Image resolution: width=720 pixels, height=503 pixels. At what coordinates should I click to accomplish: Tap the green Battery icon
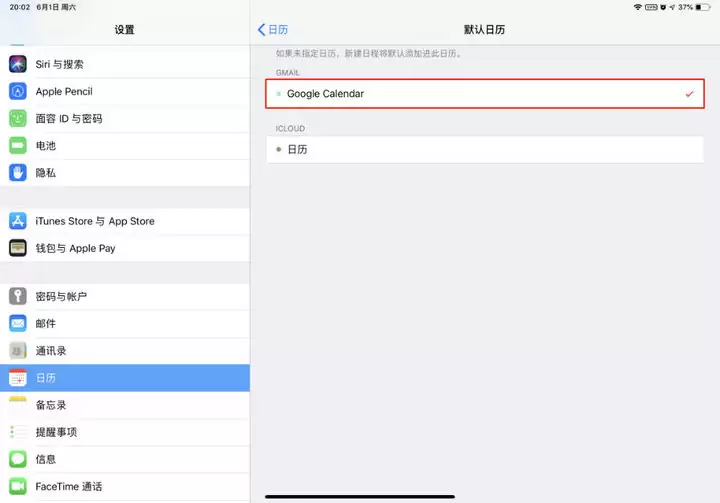[18, 146]
